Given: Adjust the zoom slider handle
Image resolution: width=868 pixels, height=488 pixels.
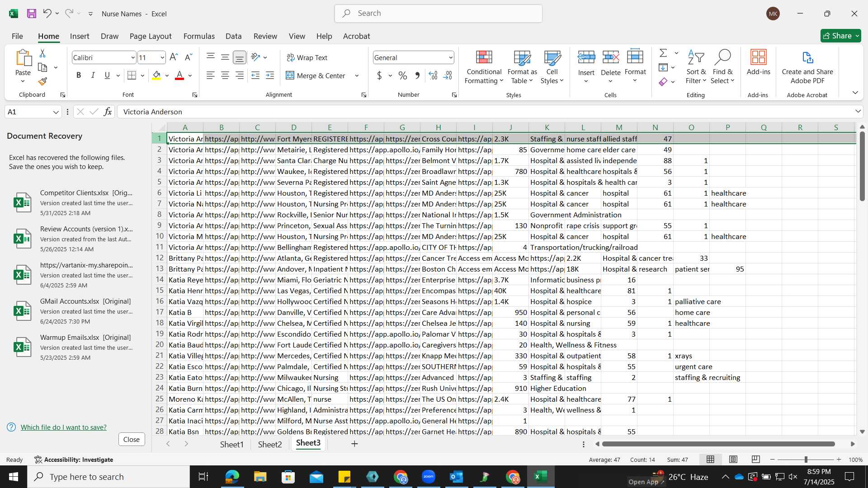Looking at the screenshot, I should point(806,460).
